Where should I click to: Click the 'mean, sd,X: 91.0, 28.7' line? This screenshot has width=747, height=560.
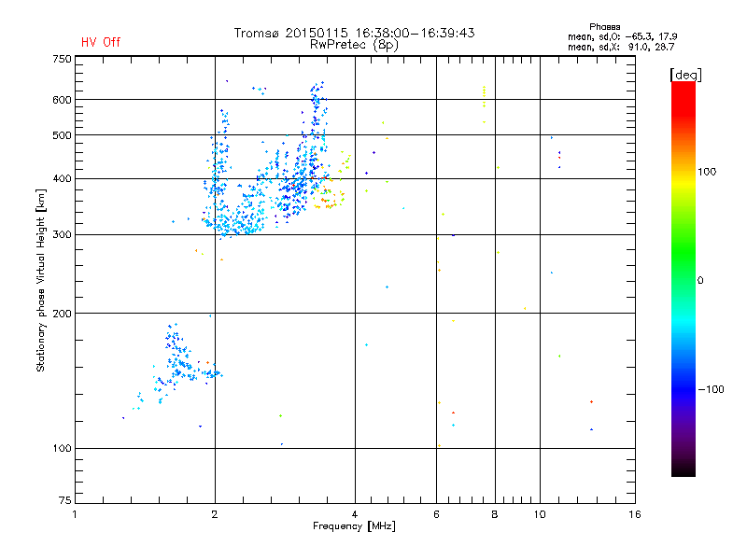pos(621,47)
